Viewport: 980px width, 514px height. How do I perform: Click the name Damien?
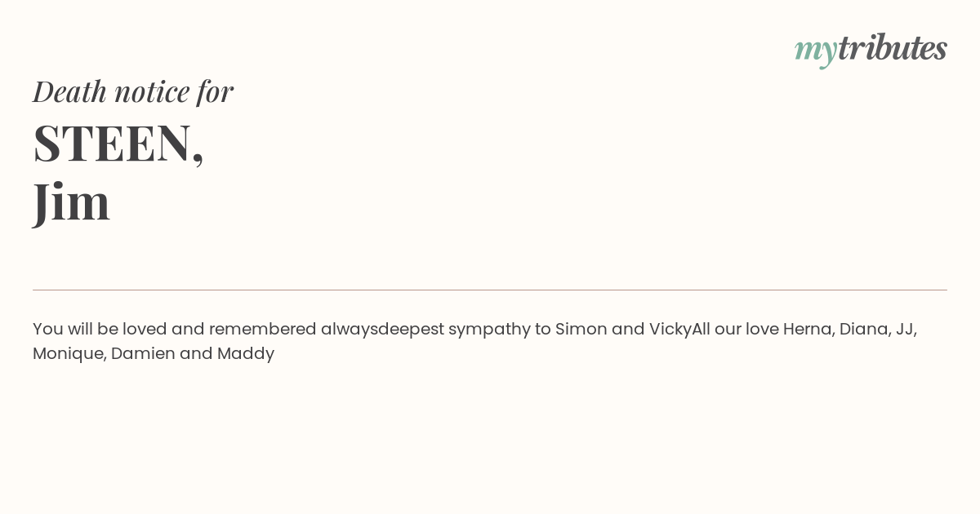143,353
